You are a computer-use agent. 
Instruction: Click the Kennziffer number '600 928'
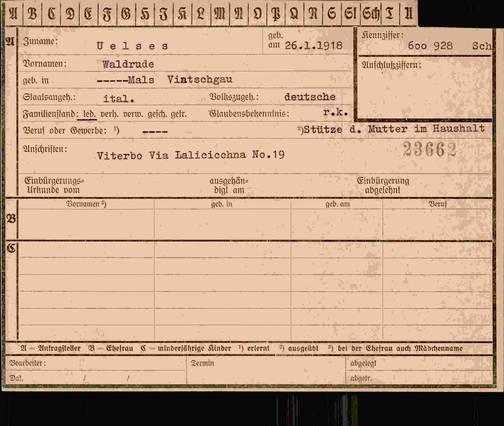click(430, 46)
